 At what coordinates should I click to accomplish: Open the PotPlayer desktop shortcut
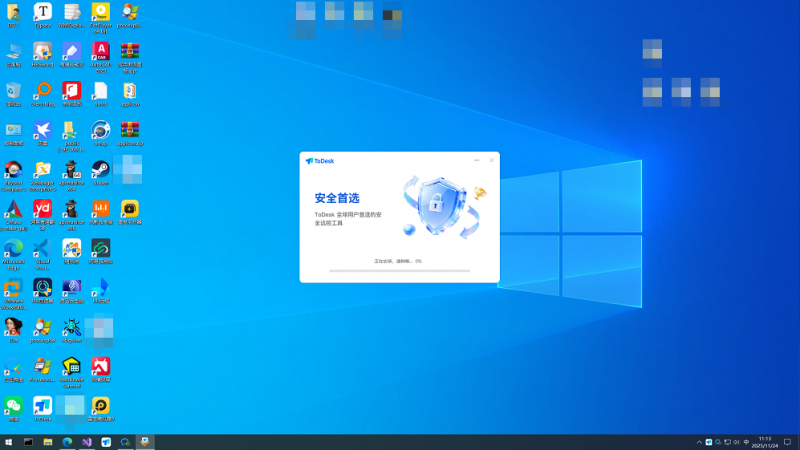[101, 12]
